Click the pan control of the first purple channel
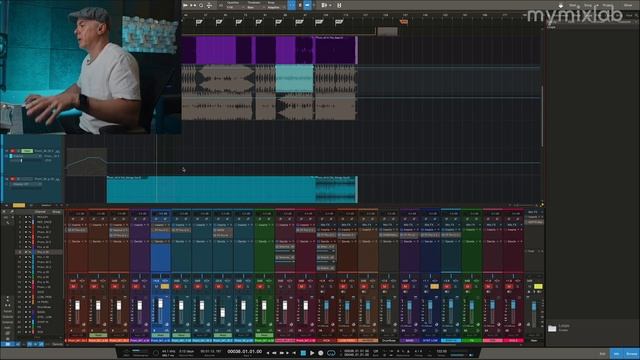Screen dimensions: 640x360 (x=140, y=276)
